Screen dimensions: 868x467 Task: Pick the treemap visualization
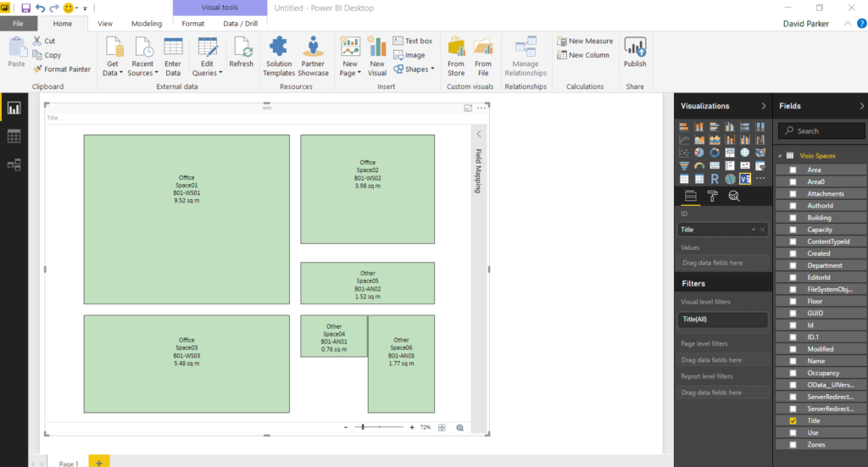[730, 153]
